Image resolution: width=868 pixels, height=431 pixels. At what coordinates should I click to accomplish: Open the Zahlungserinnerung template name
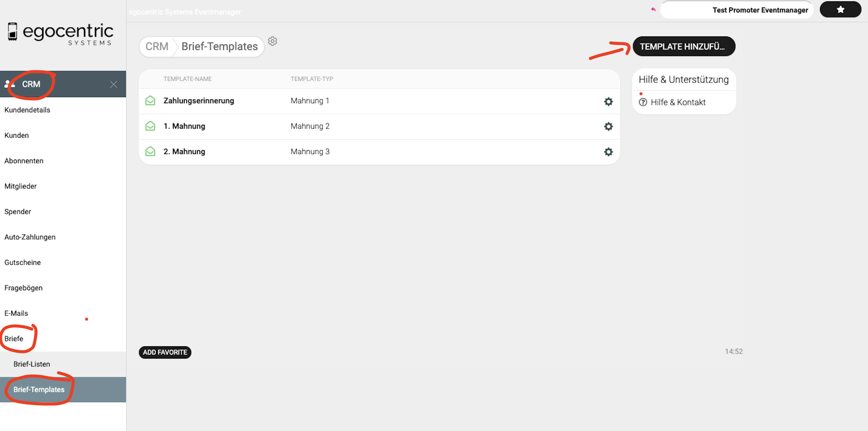198,101
